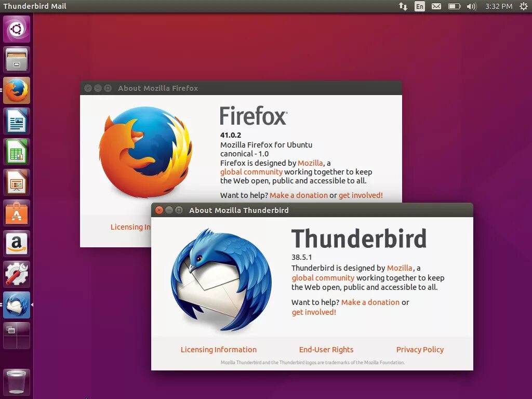Screen dimensions: 532x399
Task: Follow the Mozilla link in the Firefox dialog
Action: (x=310, y=163)
